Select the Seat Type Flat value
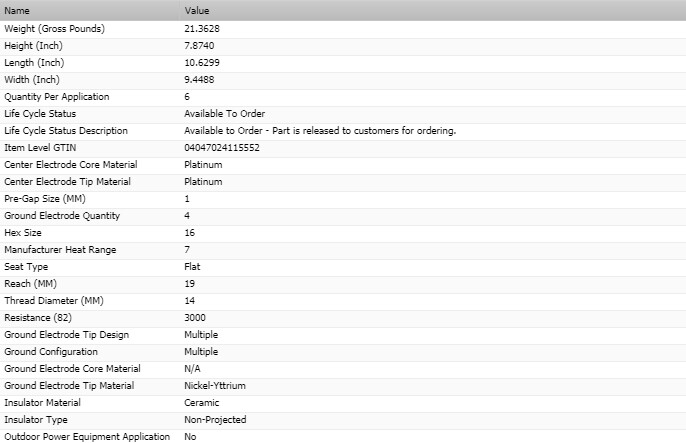This screenshot has height=443, width=686. click(x=192, y=267)
